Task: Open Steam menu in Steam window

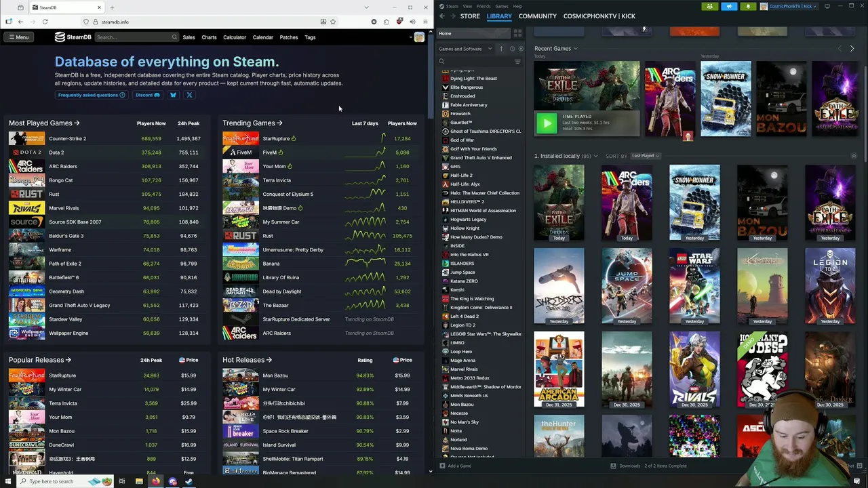Action: click(452, 6)
